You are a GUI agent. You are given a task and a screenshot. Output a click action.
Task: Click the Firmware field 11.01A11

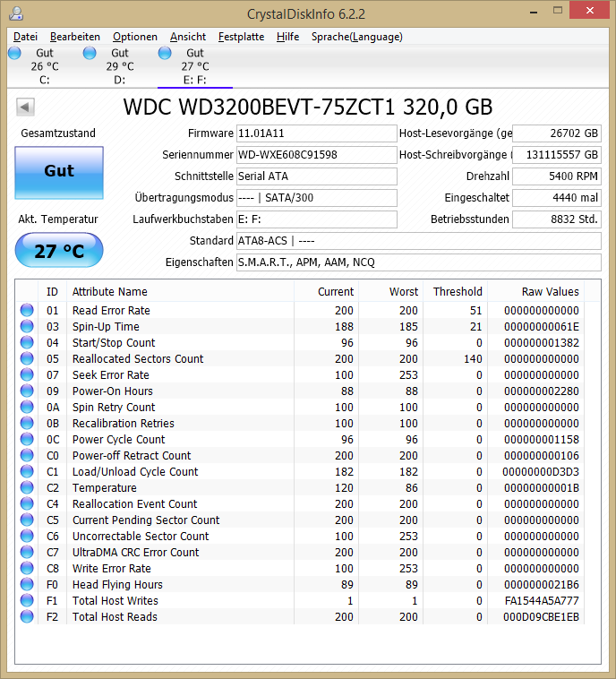coord(316,133)
